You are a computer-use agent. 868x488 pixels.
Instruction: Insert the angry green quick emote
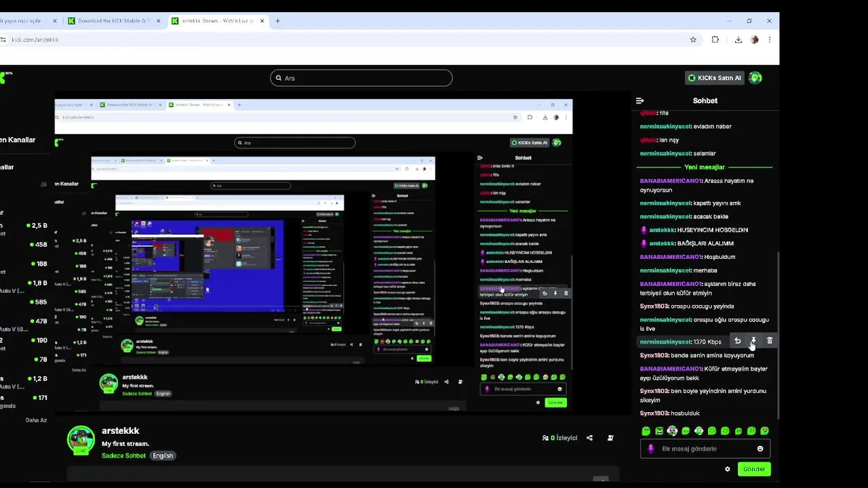point(658,431)
